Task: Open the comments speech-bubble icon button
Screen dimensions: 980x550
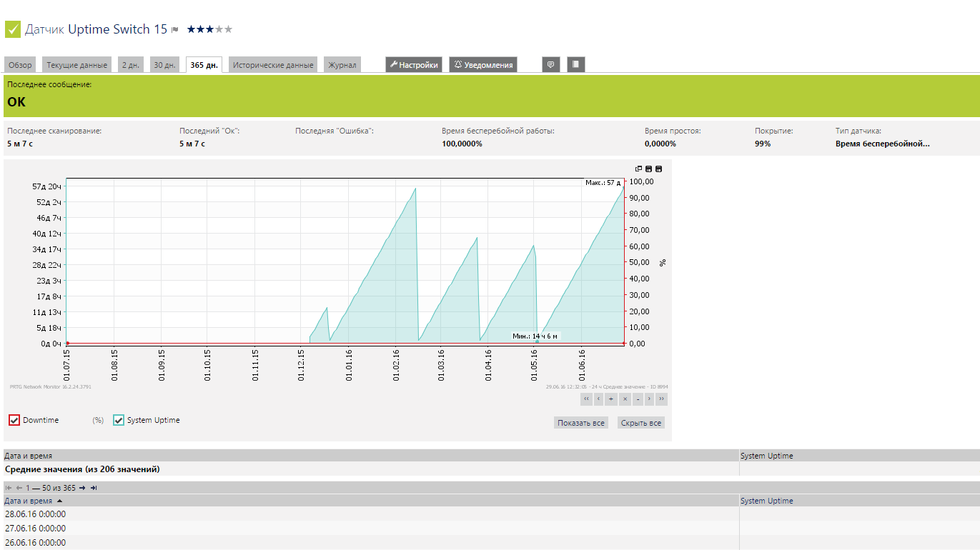Action: click(x=551, y=64)
